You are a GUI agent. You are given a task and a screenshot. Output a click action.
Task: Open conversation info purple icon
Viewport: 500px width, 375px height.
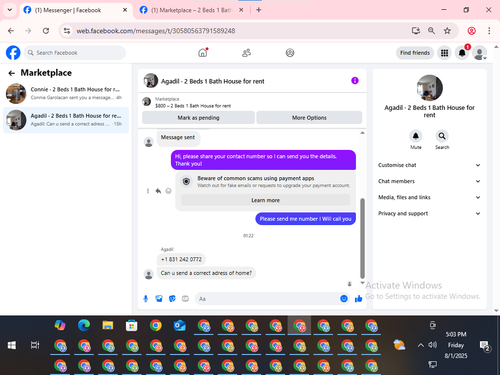click(x=355, y=81)
